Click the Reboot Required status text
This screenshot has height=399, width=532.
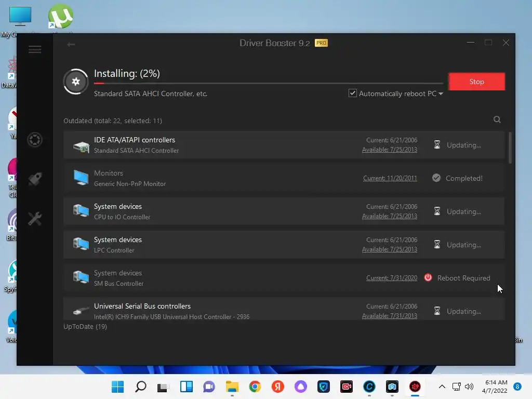(463, 278)
